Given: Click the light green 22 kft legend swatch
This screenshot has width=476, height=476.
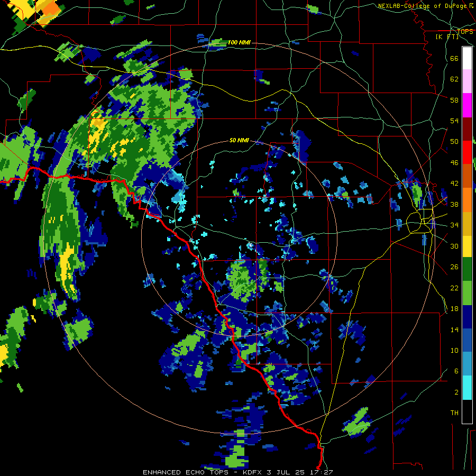Looking at the screenshot, I should coord(467,293).
